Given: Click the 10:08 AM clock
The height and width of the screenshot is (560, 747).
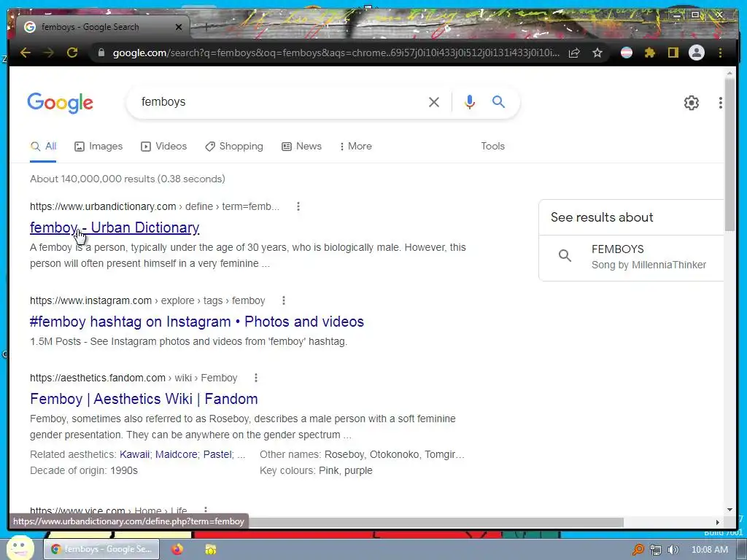Looking at the screenshot, I should click(x=709, y=550).
